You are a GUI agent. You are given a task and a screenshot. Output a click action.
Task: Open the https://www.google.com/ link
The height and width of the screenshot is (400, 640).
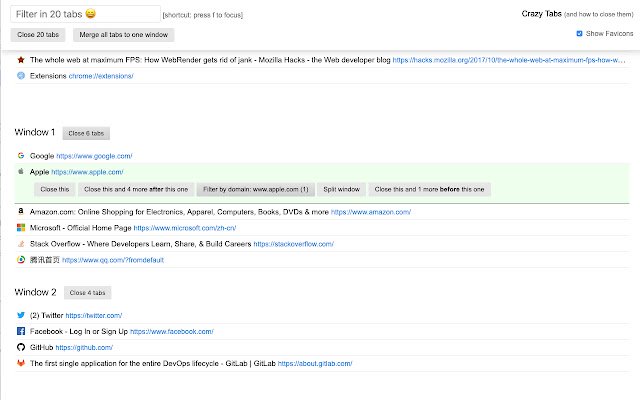point(94,156)
